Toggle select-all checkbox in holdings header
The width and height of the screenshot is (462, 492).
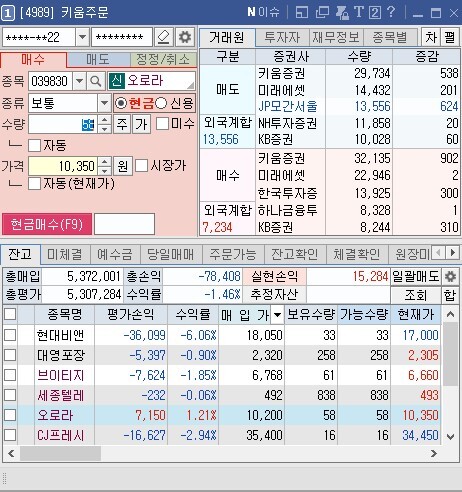pyautogui.click(x=10, y=314)
